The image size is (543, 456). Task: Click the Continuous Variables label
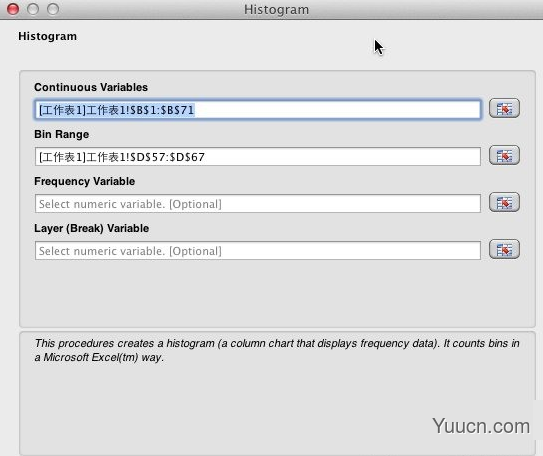(x=91, y=87)
